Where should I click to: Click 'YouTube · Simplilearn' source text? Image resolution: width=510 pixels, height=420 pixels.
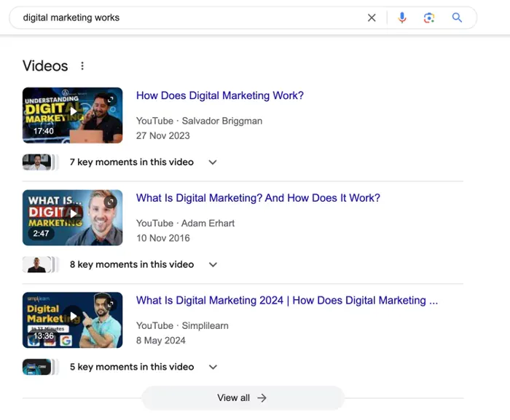182,325
